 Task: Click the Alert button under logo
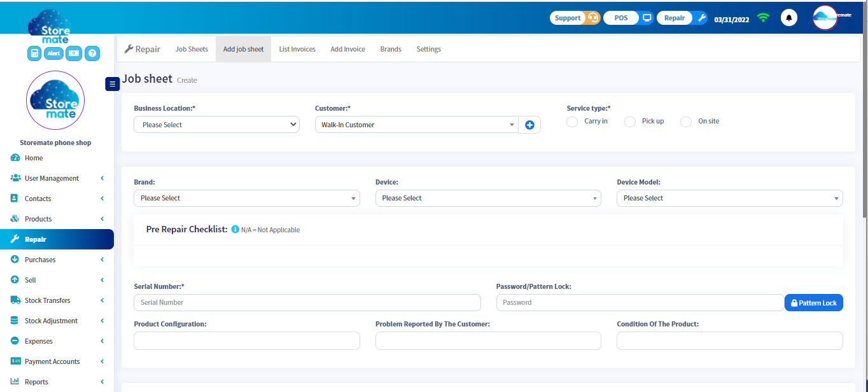(54, 53)
